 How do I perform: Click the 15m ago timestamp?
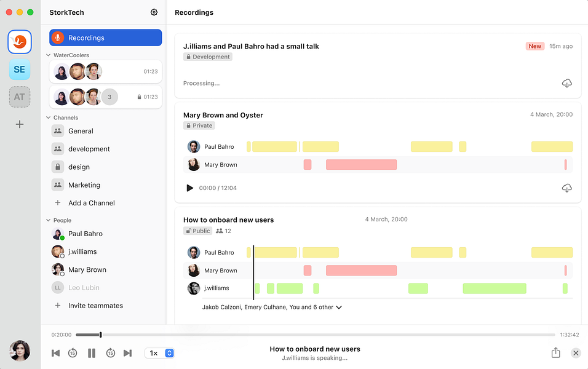point(561,46)
